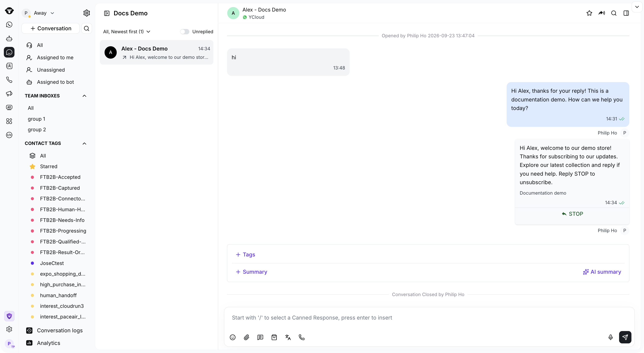Click the microphone voice message icon
644x353 pixels.
(611, 337)
